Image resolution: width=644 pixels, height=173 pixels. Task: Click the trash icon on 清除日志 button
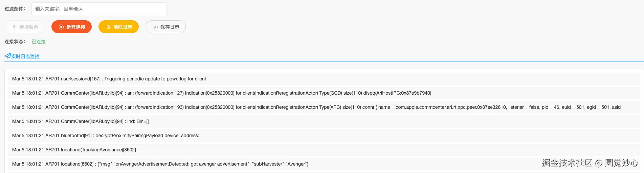[108, 27]
